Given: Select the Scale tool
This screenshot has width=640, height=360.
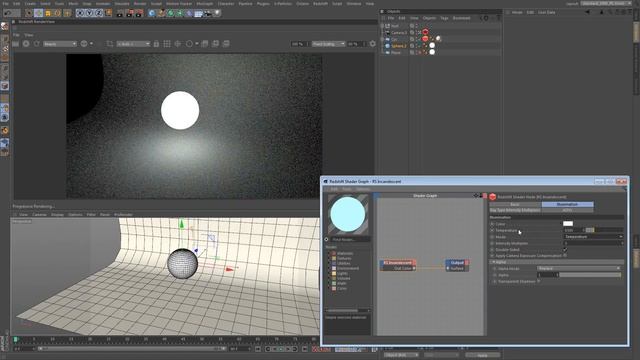Looking at the screenshot, I should pos(48,13).
